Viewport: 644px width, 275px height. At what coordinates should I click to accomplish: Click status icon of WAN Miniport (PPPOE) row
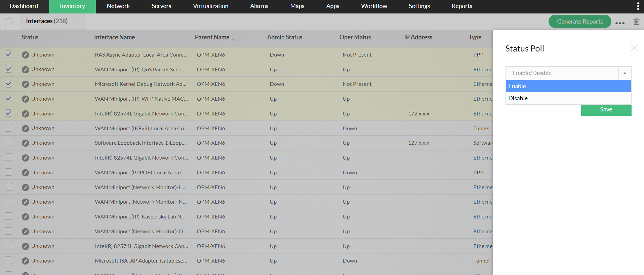click(26, 173)
